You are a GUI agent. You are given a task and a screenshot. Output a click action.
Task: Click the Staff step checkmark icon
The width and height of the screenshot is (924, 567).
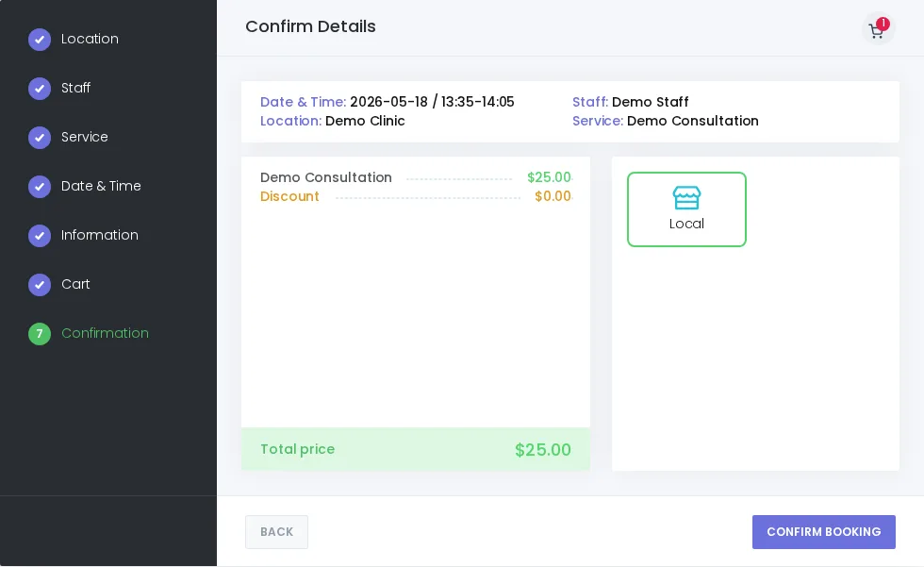[40, 89]
